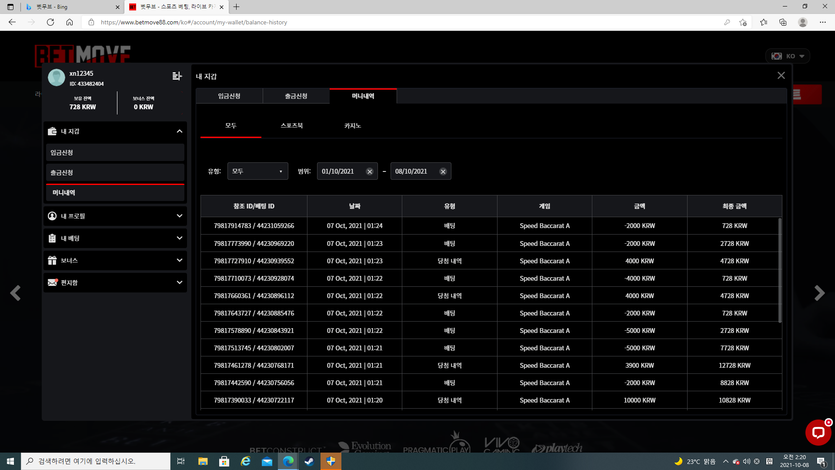Open the taskbar clock and date

coord(794,461)
